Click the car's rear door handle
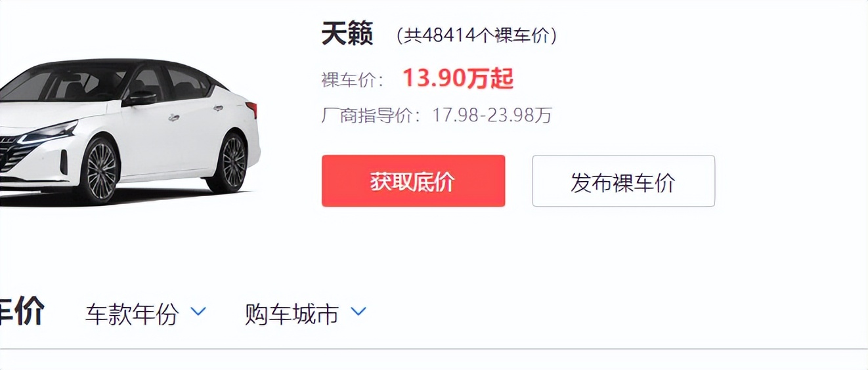The width and height of the screenshot is (868, 370). coord(217,108)
